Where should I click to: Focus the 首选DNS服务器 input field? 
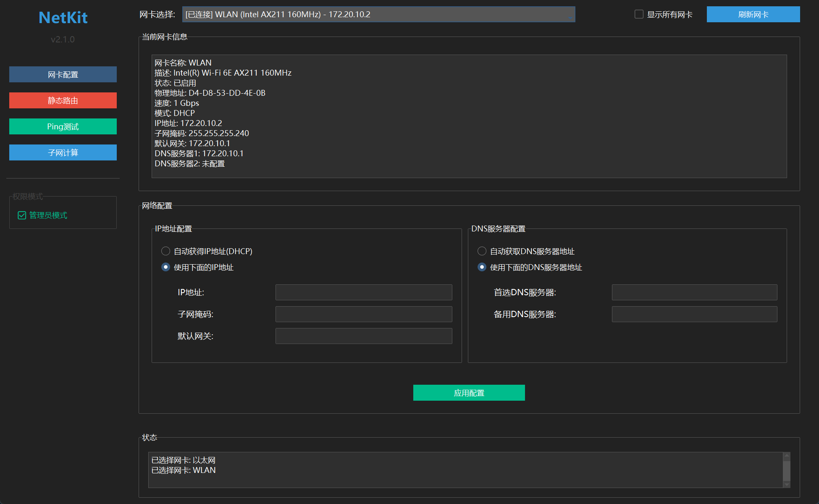click(694, 292)
